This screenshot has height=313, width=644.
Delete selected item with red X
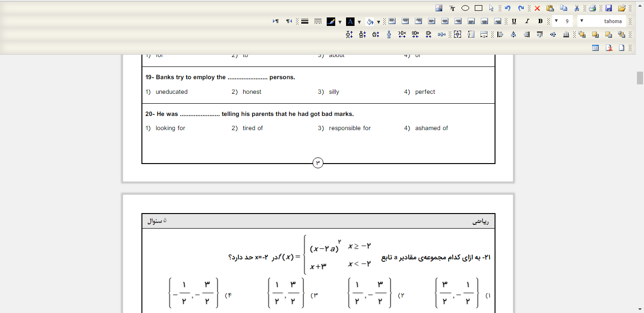(x=537, y=8)
